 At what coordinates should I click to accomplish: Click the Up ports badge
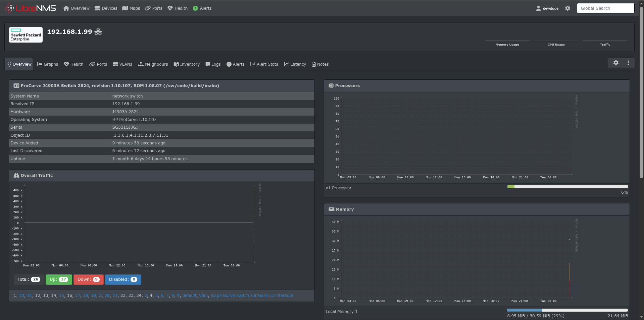(x=59, y=279)
